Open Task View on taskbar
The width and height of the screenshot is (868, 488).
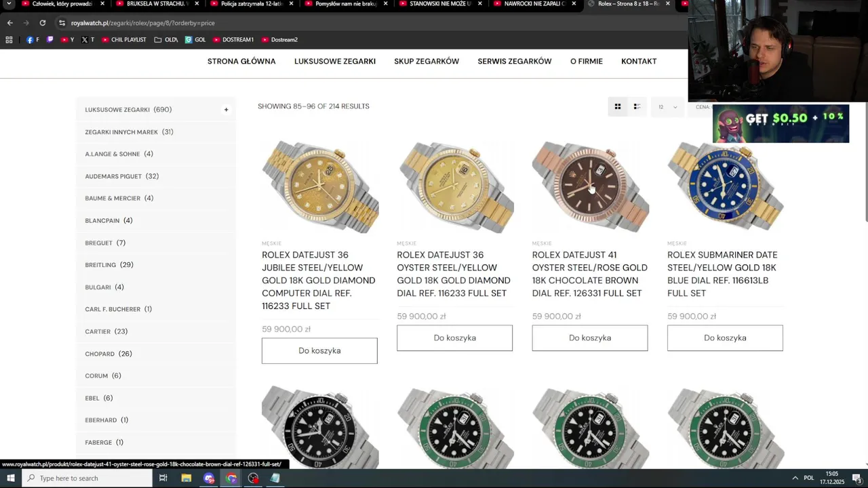pyautogui.click(x=163, y=479)
